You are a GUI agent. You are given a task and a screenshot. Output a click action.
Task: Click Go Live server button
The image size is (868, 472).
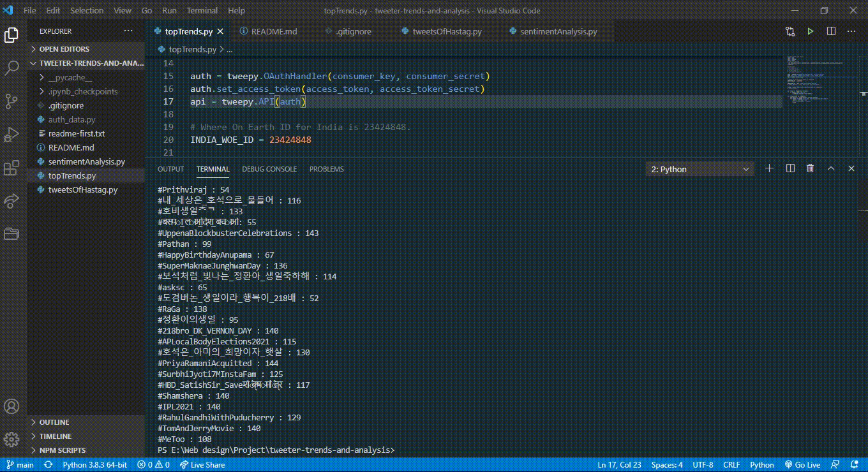tap(803, 465)
